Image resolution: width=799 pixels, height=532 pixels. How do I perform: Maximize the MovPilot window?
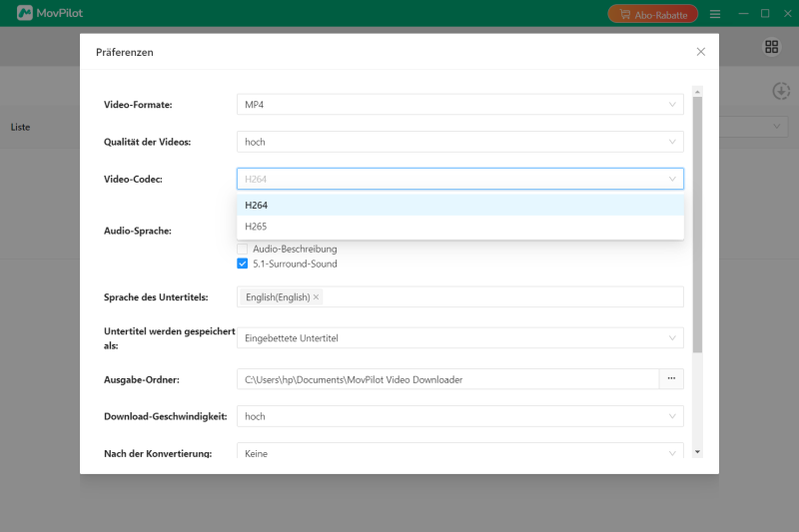765,13
